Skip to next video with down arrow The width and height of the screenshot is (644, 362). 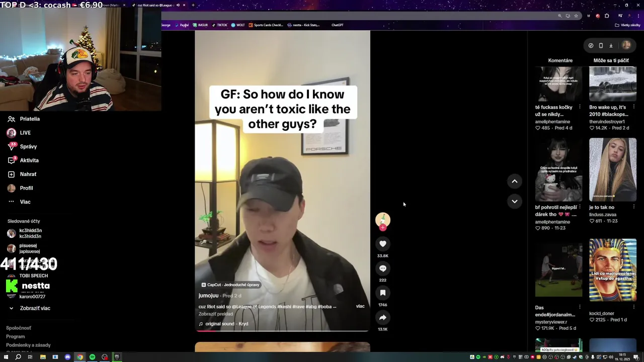[514, 201]
